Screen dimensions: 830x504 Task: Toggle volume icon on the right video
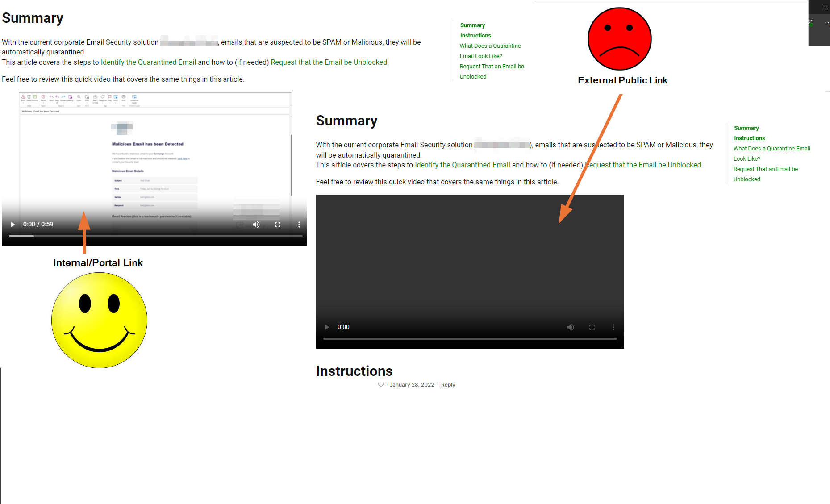571,327
